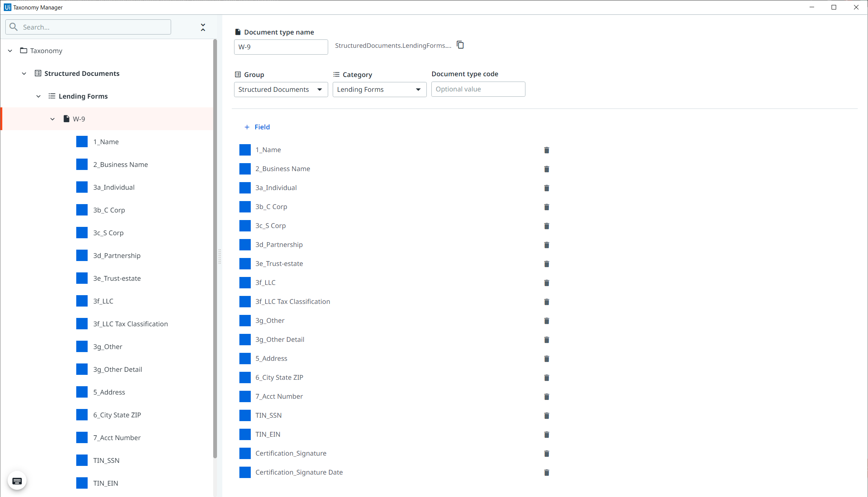The width and height of the screenshot is (868, 497).
Task: Trash the 5_Address field
Action: point(547,359)
